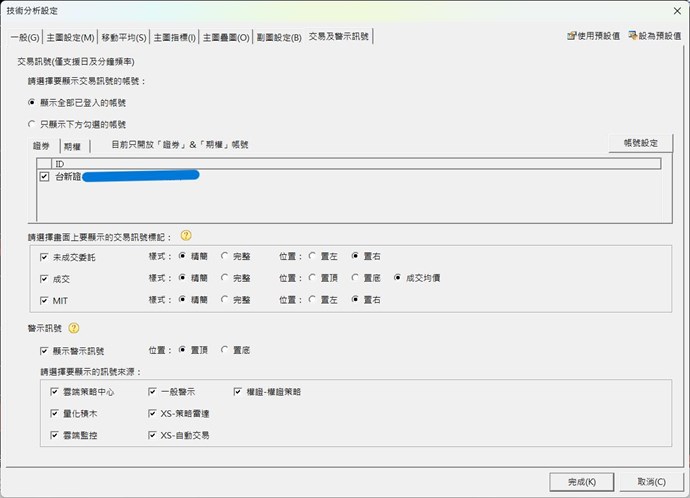Set alert signal position to 置底
Image resolution: width=690 pixels, height=498 pixels.
tap(225, 351)
